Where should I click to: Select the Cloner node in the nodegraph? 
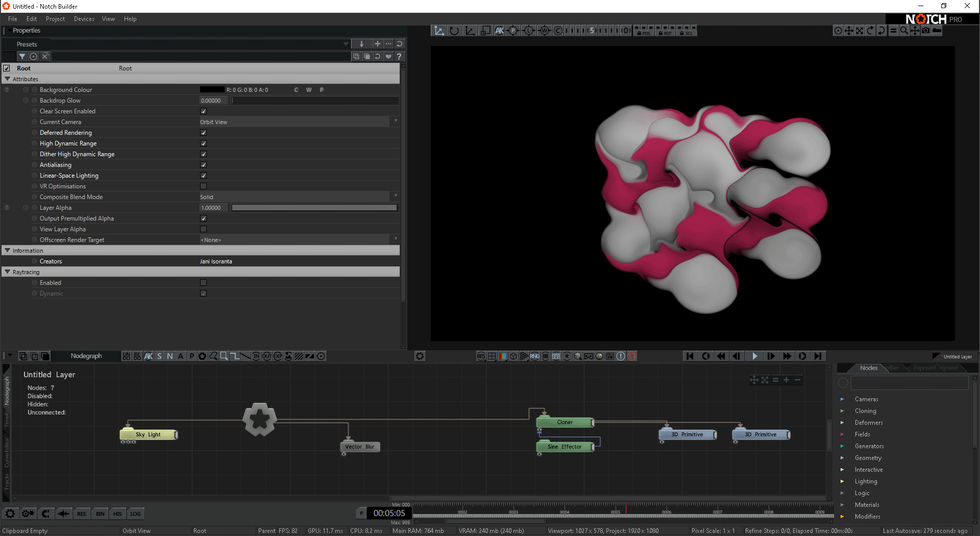tap(563, 422)
